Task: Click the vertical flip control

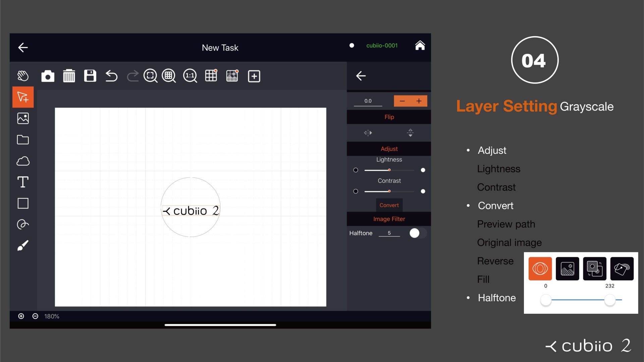Action: pos(410,133)
